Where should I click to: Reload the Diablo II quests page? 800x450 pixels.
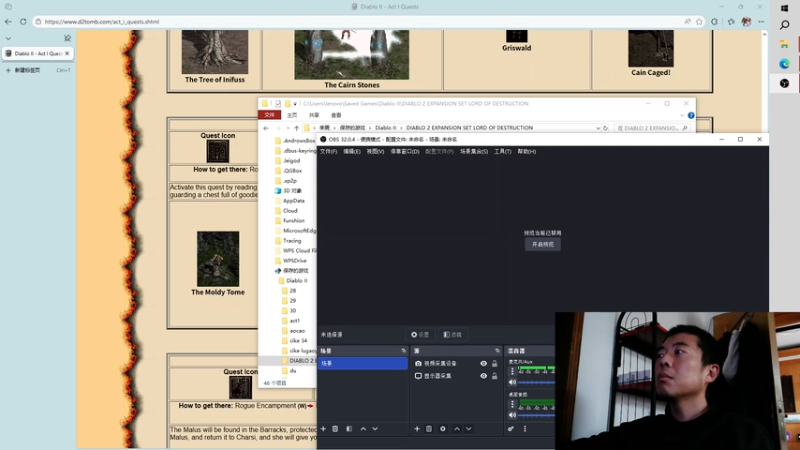coord(23,21)
